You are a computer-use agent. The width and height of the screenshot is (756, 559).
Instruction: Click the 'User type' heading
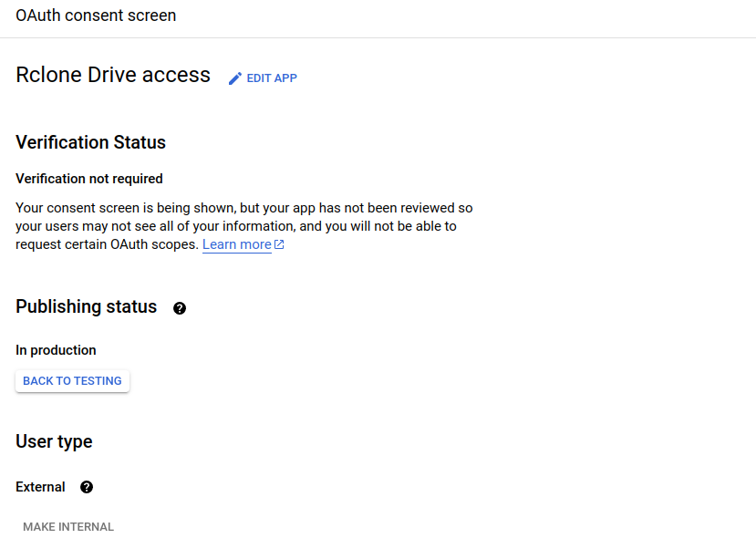(54, 441)
